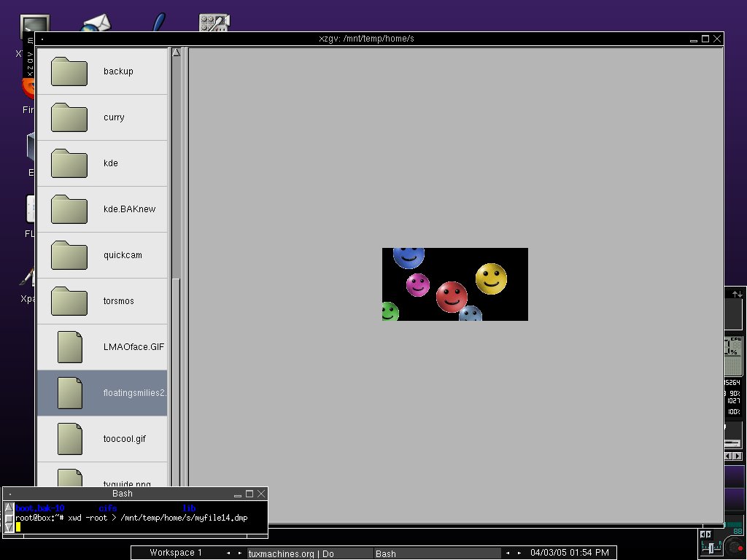Click the file list scrollbar up arrow
747x560 pixels.
click(x=177, y=52)
